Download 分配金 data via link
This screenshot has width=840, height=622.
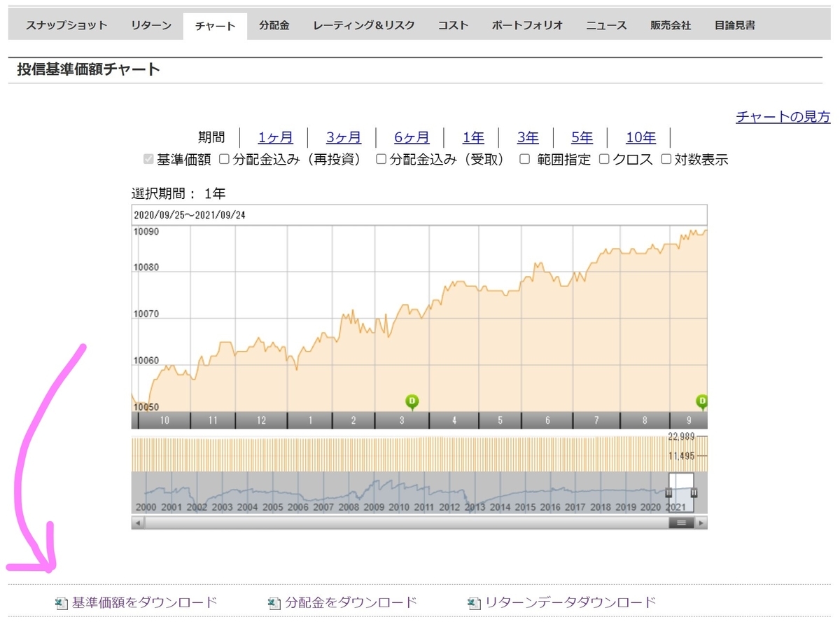[351, 602]
